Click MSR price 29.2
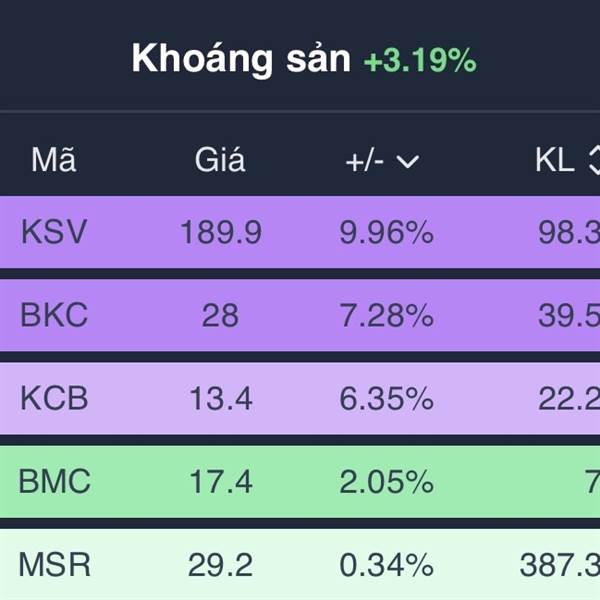The width and height of the screenshot is (600, 600). [220, 565]
